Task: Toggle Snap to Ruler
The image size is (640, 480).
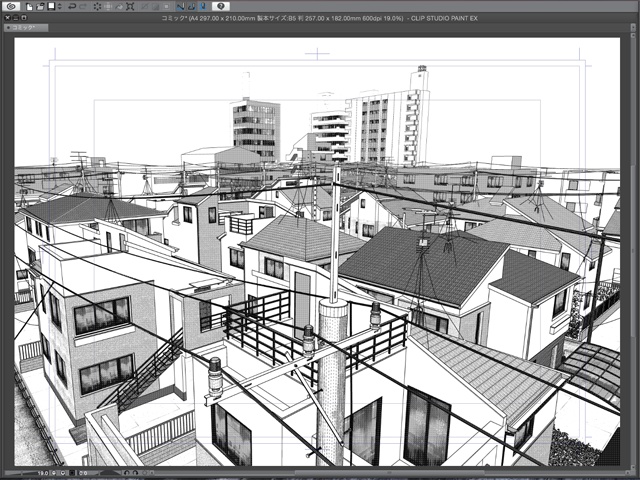Action: (x=180, y=6)
